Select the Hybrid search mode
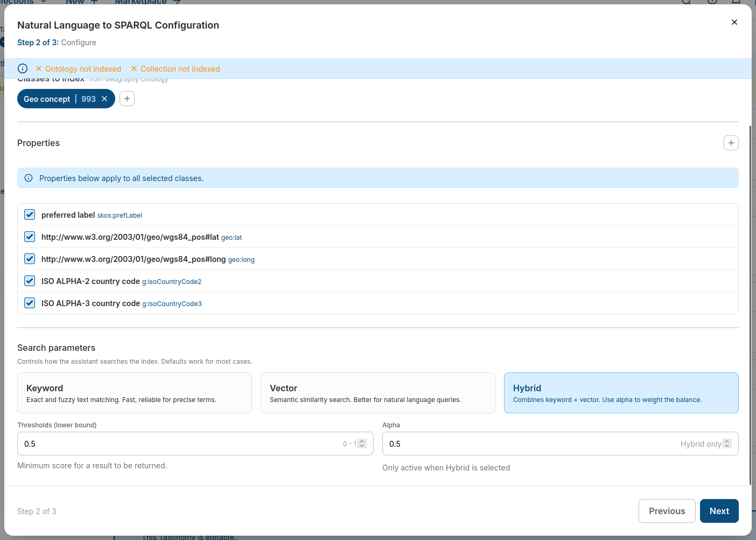Viewport: 756px width, 540px height. [x=621, y=393]
